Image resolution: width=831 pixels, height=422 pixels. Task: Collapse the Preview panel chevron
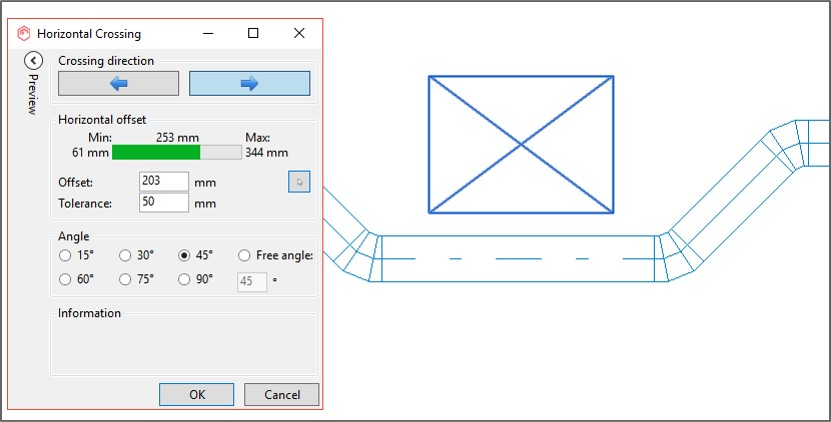coord(32,61)
